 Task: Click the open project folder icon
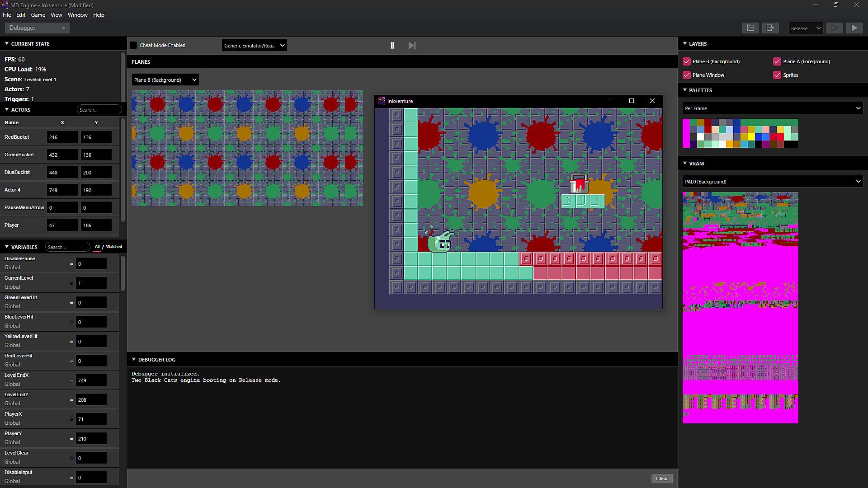750,28
